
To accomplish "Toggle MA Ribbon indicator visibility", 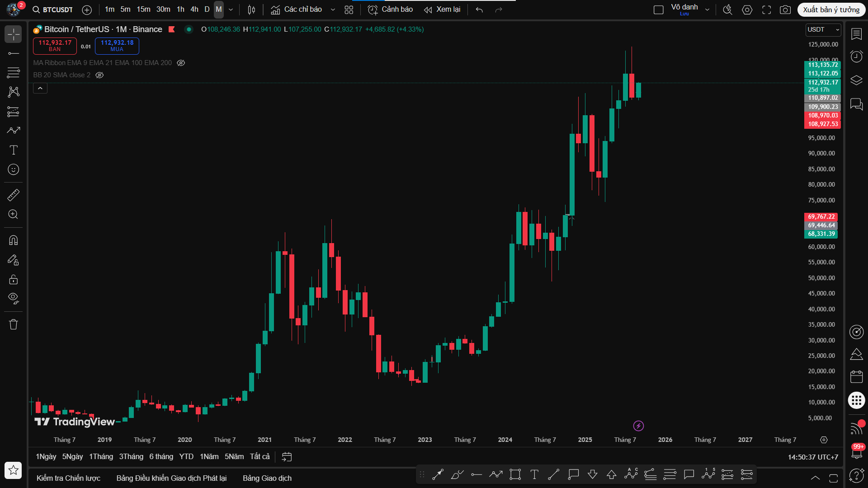I will (x=181, y=63).
